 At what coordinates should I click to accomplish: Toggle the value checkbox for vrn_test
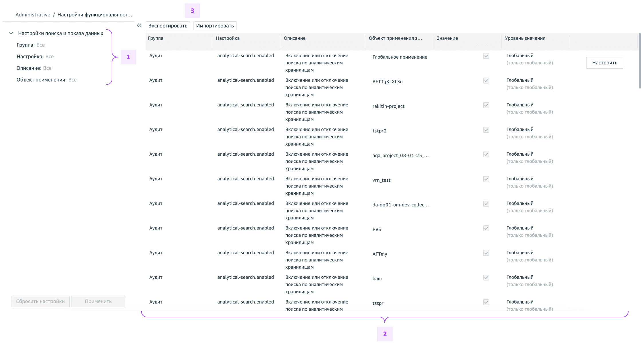[486, 179]
